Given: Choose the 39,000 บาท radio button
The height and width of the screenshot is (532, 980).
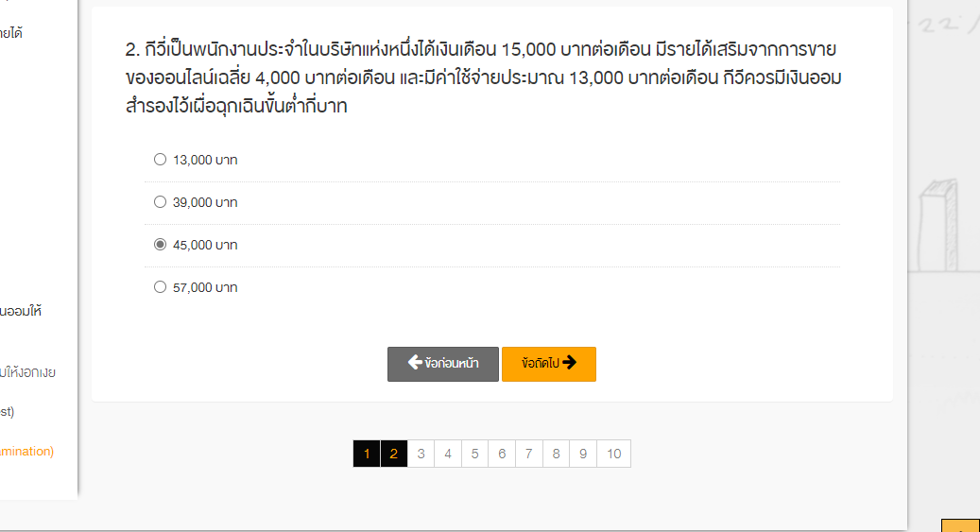Looking at the screenshot, I should 160,202.
